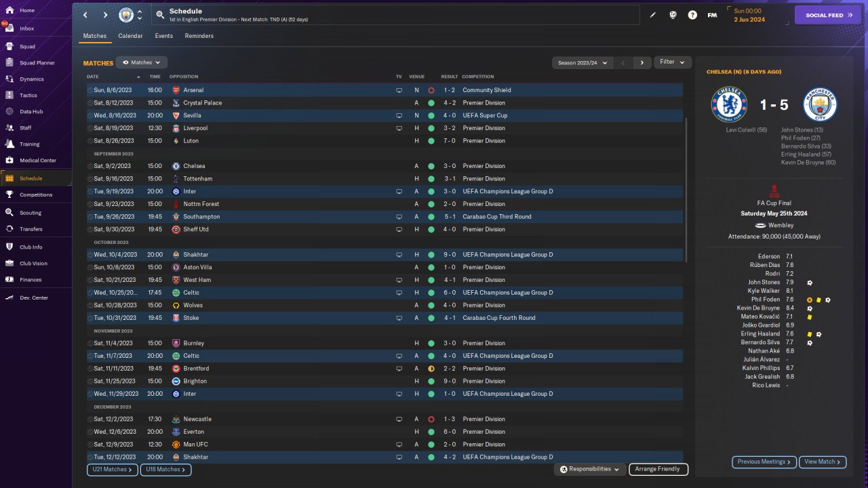Viewport: 868px width, 488px height.
Task: Toggle the check circle beside the Arsenal match
Action: click(x=90, y=90)
